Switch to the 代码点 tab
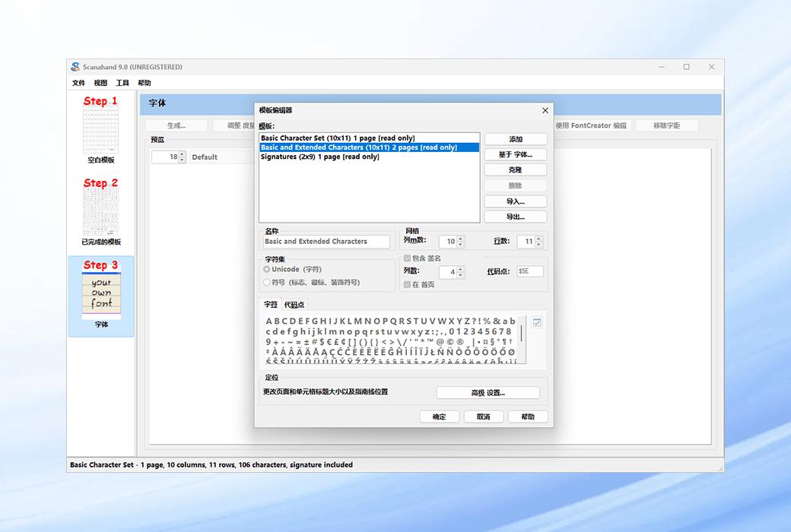The image size is (791, 532). 294,305
